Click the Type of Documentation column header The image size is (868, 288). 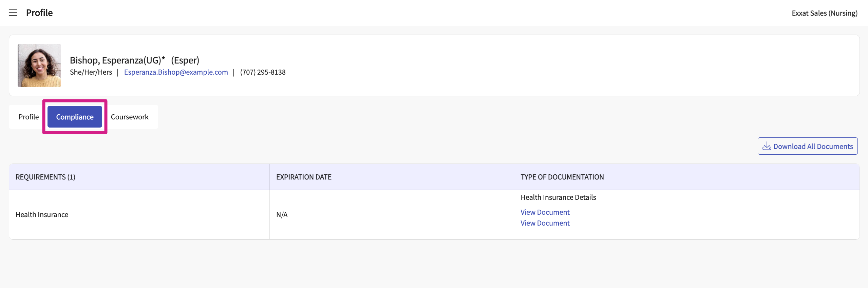(562, 177)
